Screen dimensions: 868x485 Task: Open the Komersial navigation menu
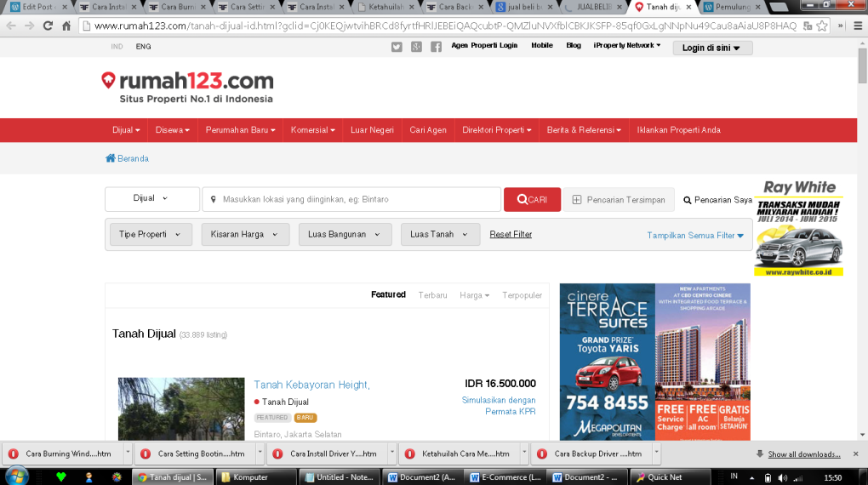(313, 130)
